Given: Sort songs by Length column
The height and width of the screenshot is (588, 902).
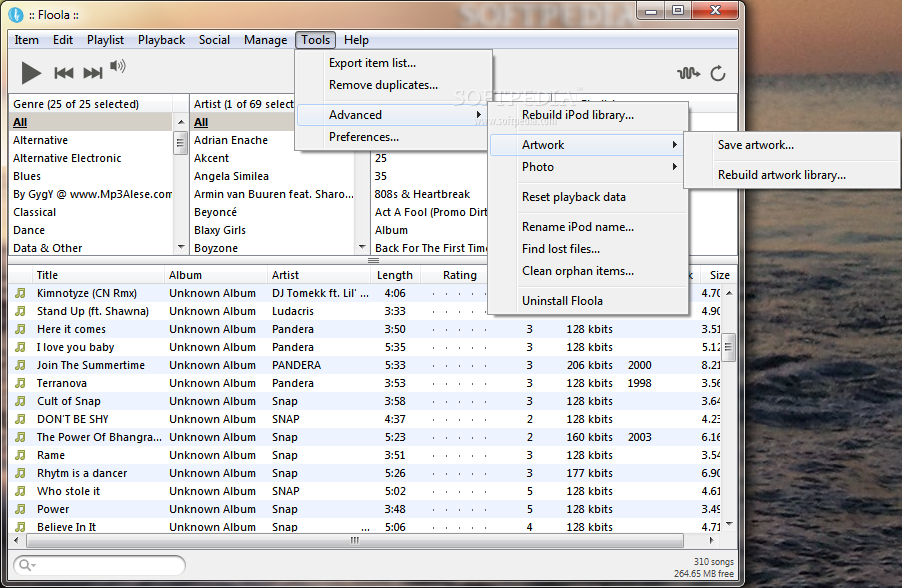Looking at the screenshot, I should (x=396, y=275).
